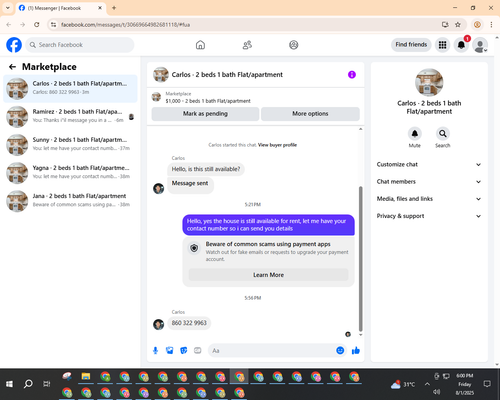Open the Chrome profile icon
Screen dimensions: 500x400
pyautogui.click(x=477, y=25)
